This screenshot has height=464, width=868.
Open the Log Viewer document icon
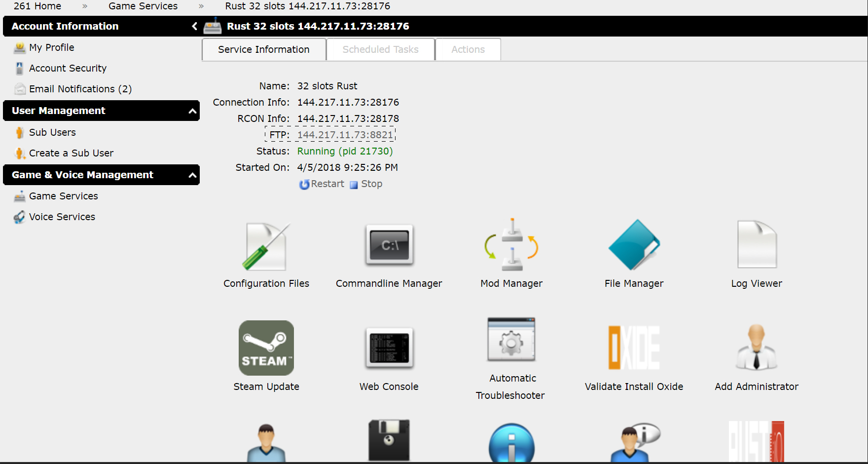click(x=757, y=244)
